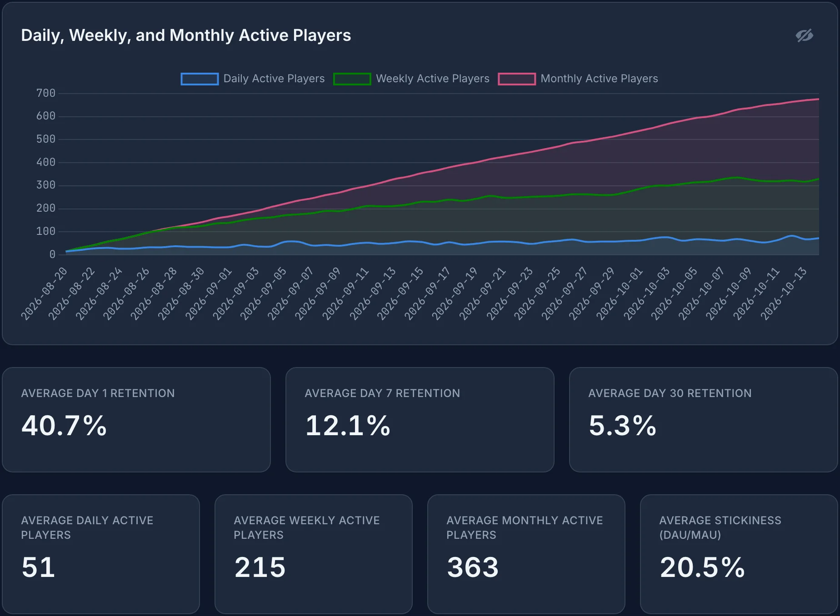Click the 2026-08-20 x-axis date label

coord(44,294)
